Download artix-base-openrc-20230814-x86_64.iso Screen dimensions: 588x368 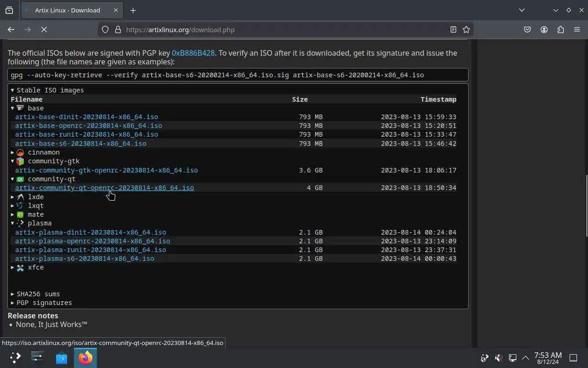tap(89, 126)
